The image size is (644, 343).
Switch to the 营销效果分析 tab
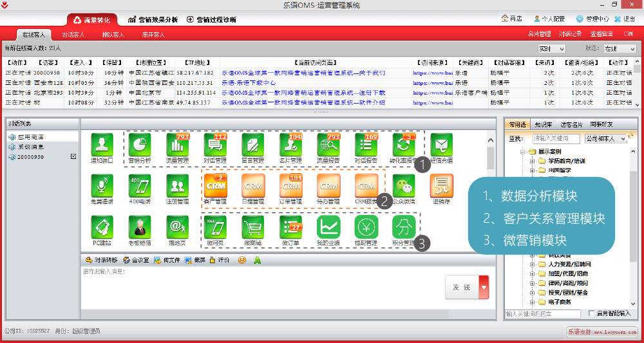(153, 19)
